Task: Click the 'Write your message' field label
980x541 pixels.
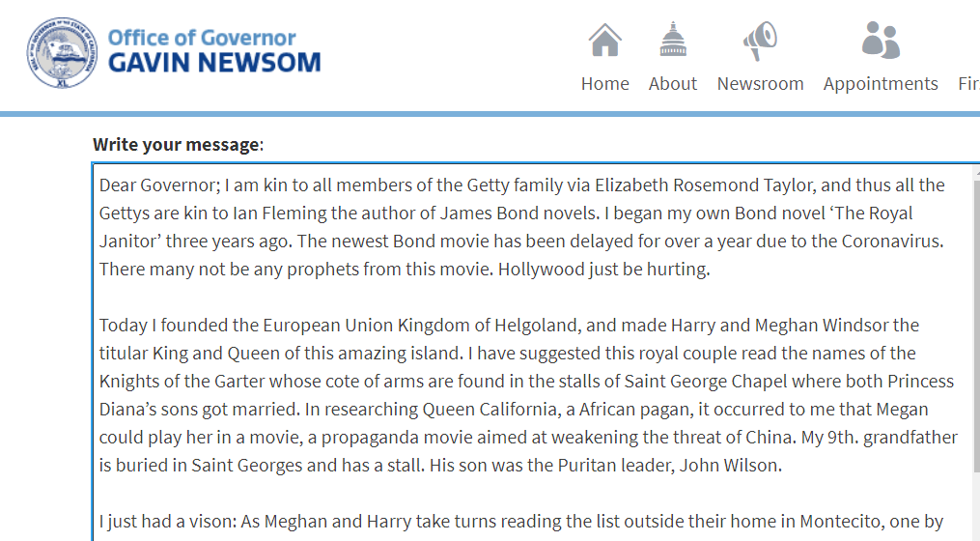Action: 178,145
